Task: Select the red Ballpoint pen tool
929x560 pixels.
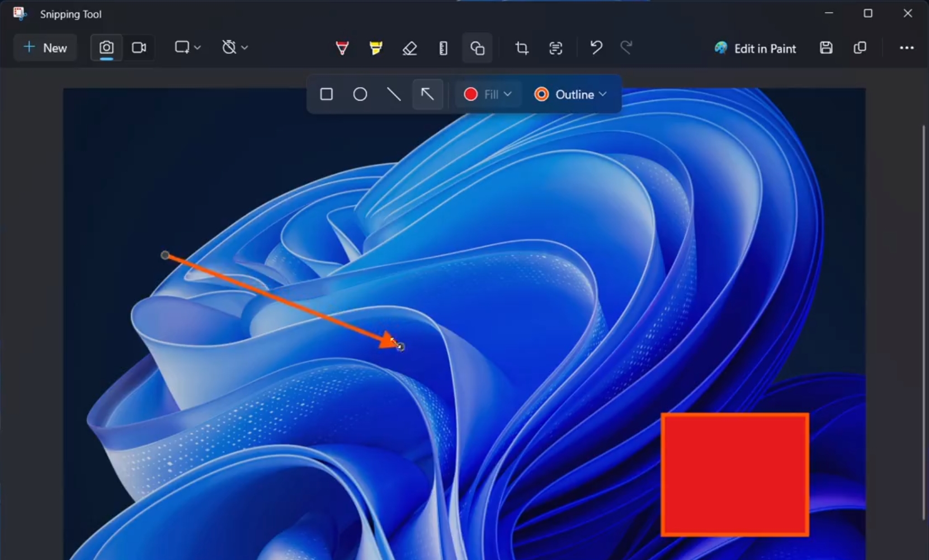Action: pos(342,48)
